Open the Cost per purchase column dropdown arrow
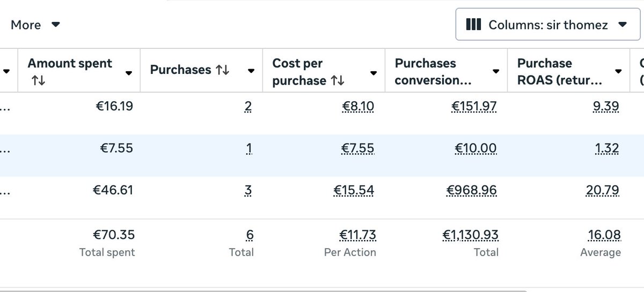Screen dimensions: 644x292 [374, 73]
